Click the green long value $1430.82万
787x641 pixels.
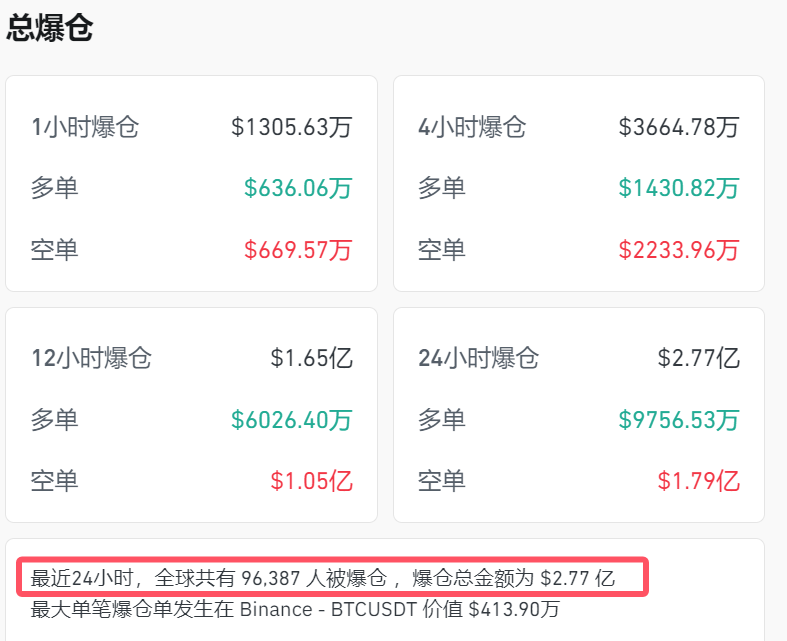679,188
